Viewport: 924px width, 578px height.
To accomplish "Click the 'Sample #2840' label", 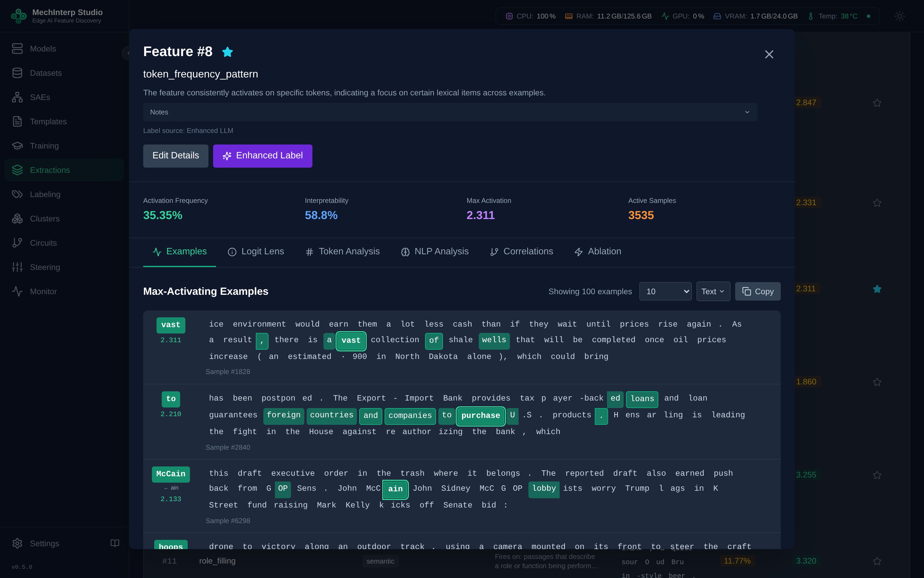I will tap(228, 447).
